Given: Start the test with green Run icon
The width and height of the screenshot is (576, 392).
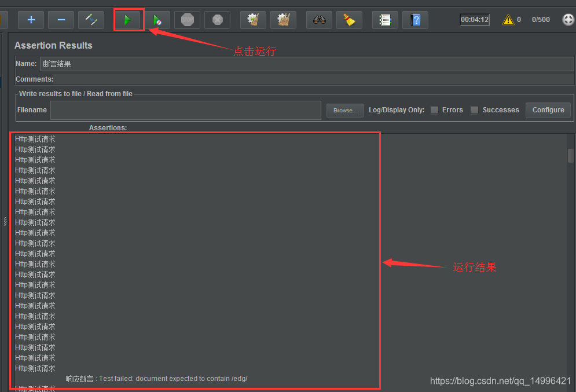Looking at the screenshot, I should [127, 20].
